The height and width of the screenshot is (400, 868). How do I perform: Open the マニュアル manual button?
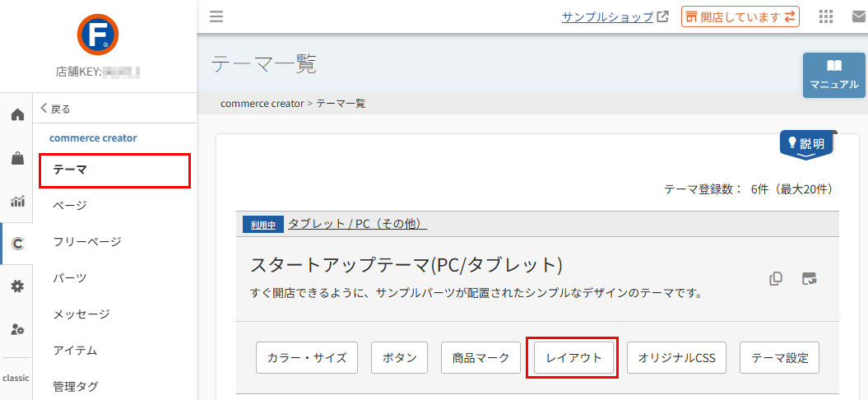coord(833,75)
